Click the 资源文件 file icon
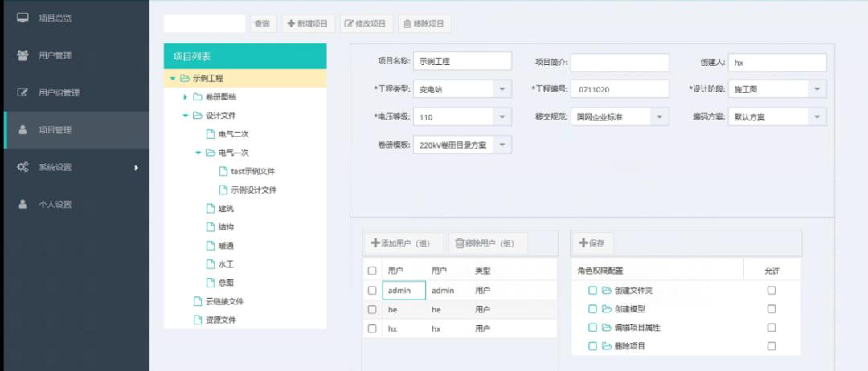This screenshot has height=371, width=868. (198, 320)
